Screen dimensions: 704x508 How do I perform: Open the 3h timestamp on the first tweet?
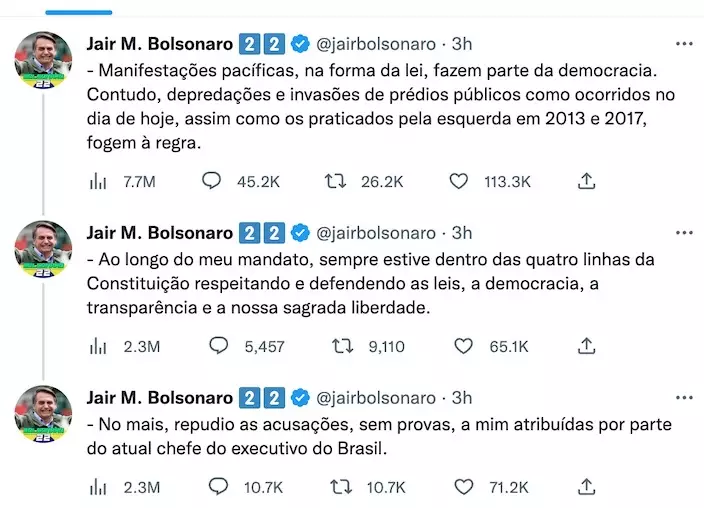(461, 44)
